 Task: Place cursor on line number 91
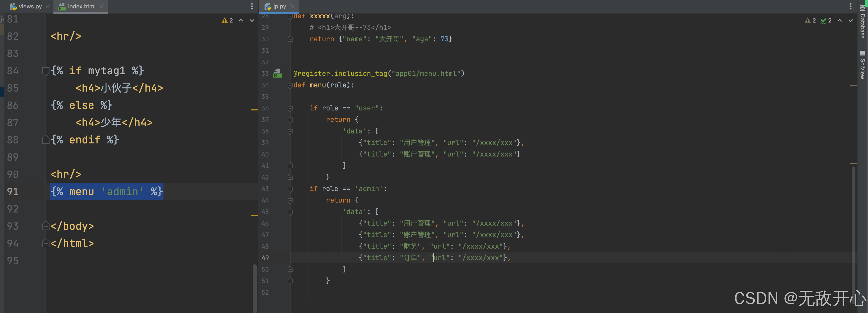(x=13, y=192)
